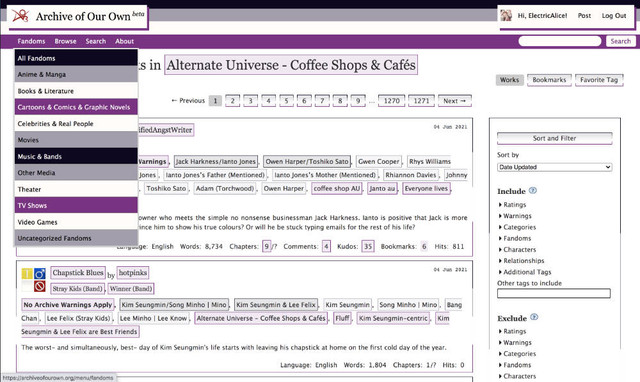640x382 pixels.
Task: Click the Sort and Filter button
Action: coord(554,138)
